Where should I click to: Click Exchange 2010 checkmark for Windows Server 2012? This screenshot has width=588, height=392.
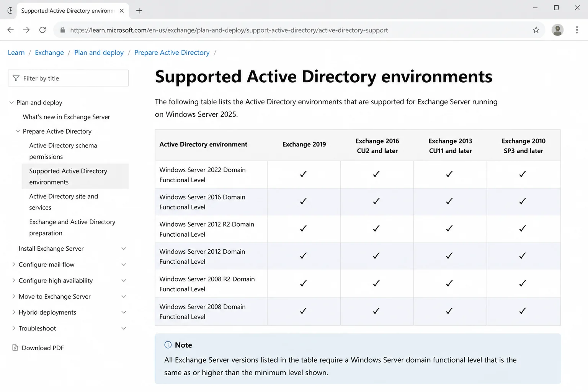coord(523,256)
